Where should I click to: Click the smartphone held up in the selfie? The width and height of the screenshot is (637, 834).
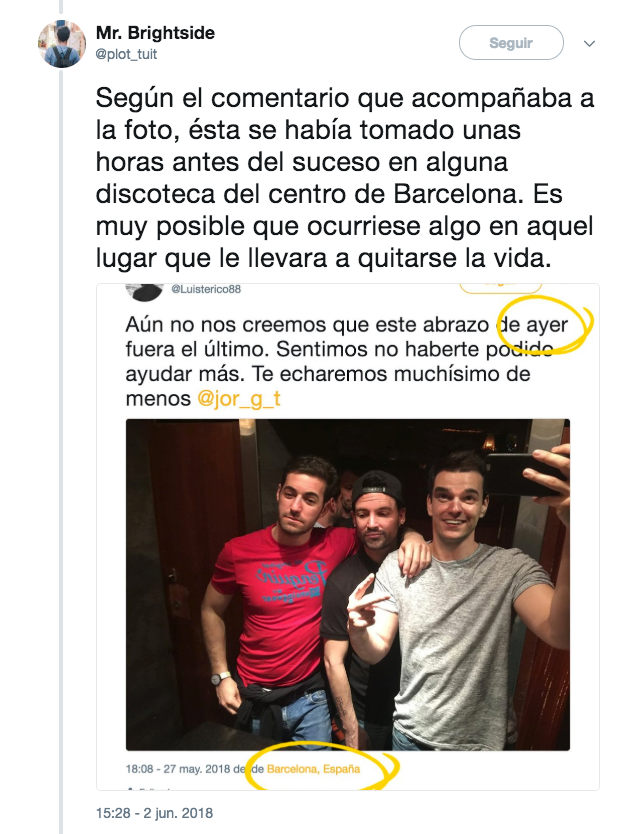523,473
